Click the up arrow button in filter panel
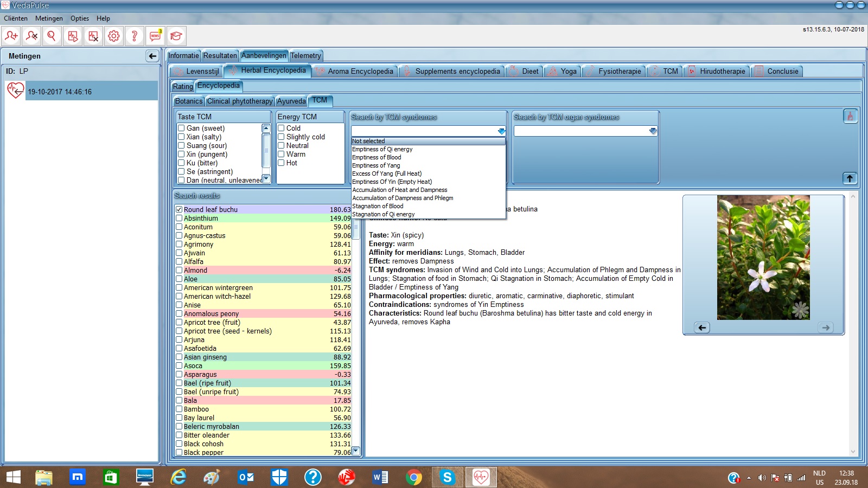The width and height of the screenshot is (868, 488). coord(850,178)
